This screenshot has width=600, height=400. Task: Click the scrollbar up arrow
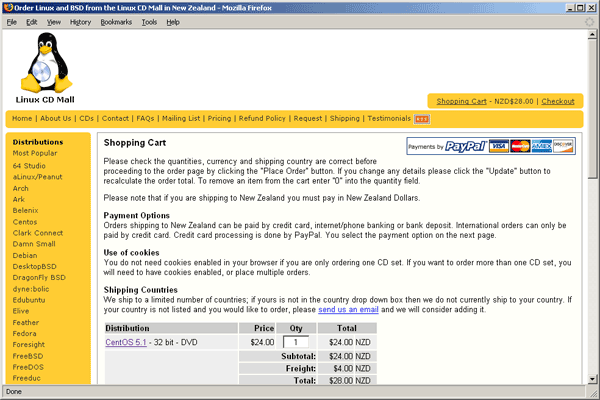point(592,35)
